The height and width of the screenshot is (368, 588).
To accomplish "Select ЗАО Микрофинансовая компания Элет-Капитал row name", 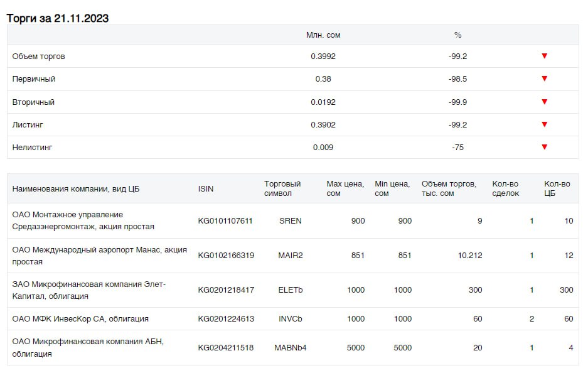I will [88, 290].
